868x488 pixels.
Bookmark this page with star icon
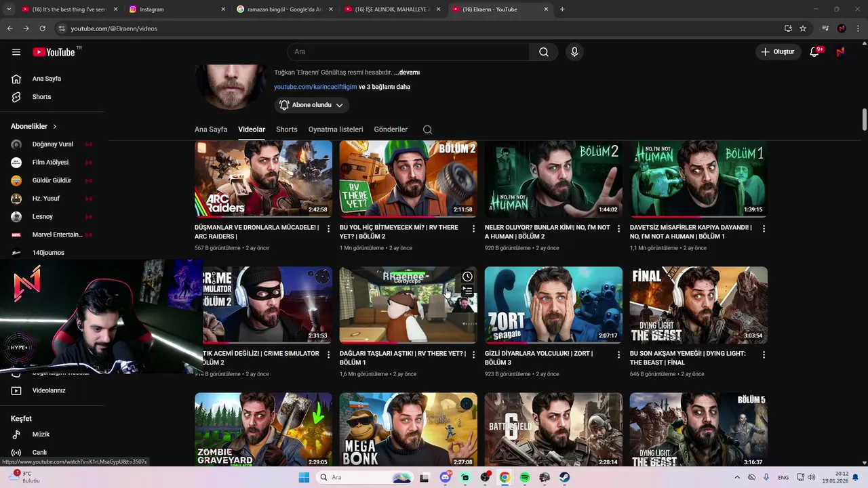[803, 28]
